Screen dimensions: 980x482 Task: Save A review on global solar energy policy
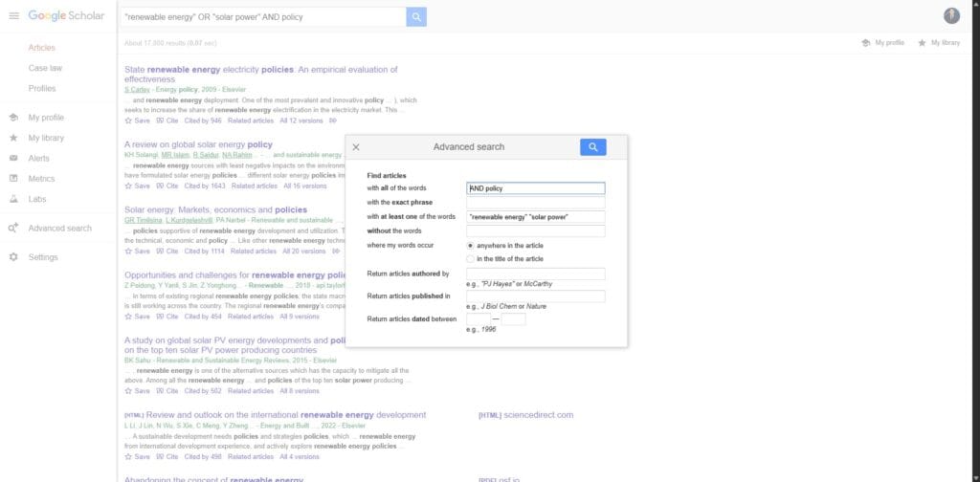click(138, 186)
